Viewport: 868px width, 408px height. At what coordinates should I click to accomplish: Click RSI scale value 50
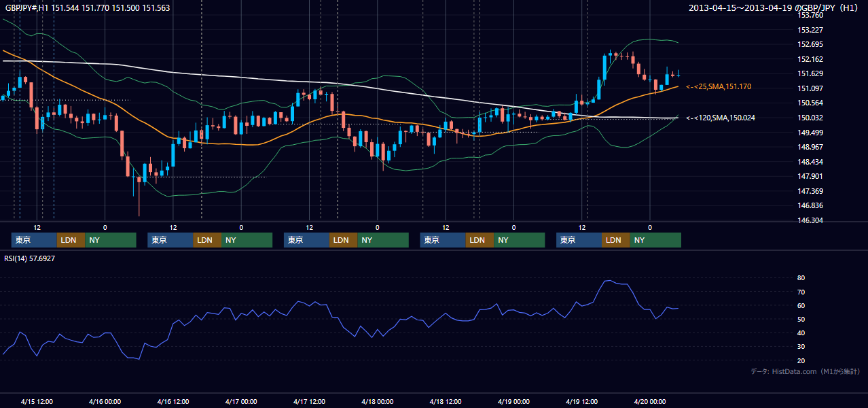click(x=801, y=319)
